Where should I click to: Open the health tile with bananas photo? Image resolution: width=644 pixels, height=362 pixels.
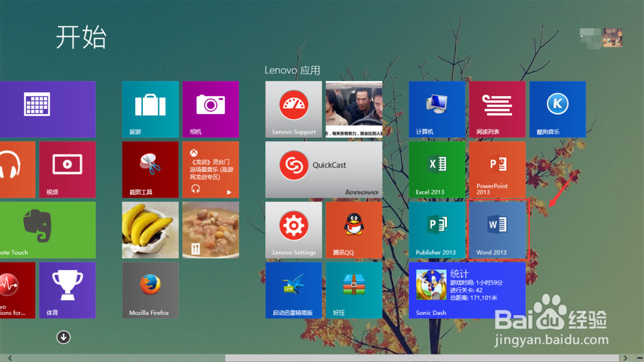tap(150, 230)
